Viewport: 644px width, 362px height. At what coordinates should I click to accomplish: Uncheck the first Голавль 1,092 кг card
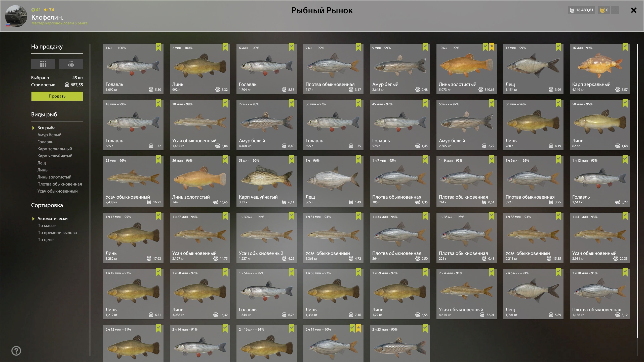tap(158, 47)
